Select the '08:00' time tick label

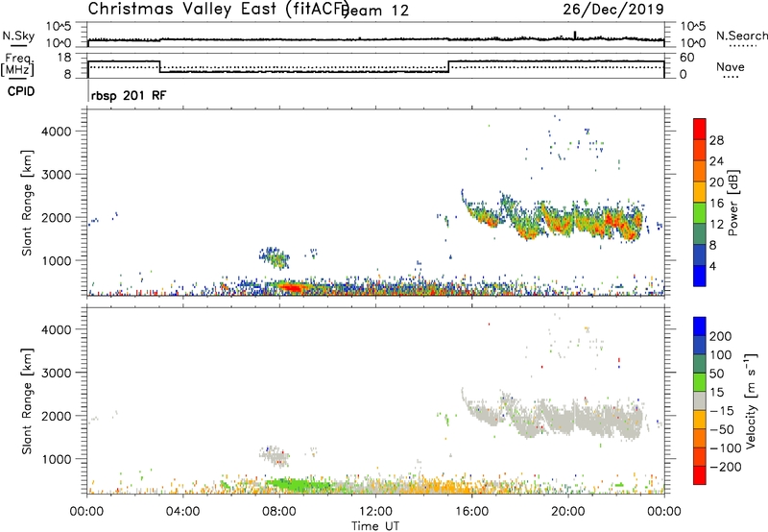279,512
